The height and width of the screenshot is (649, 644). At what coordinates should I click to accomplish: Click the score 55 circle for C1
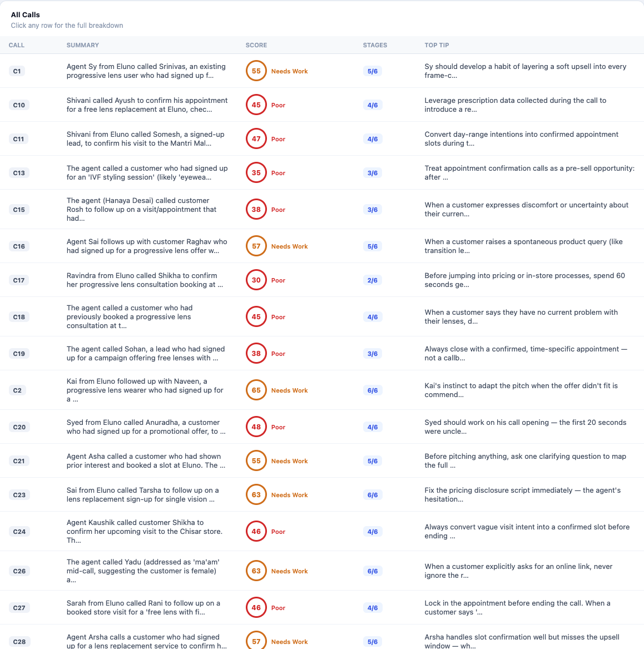point(256,71)
